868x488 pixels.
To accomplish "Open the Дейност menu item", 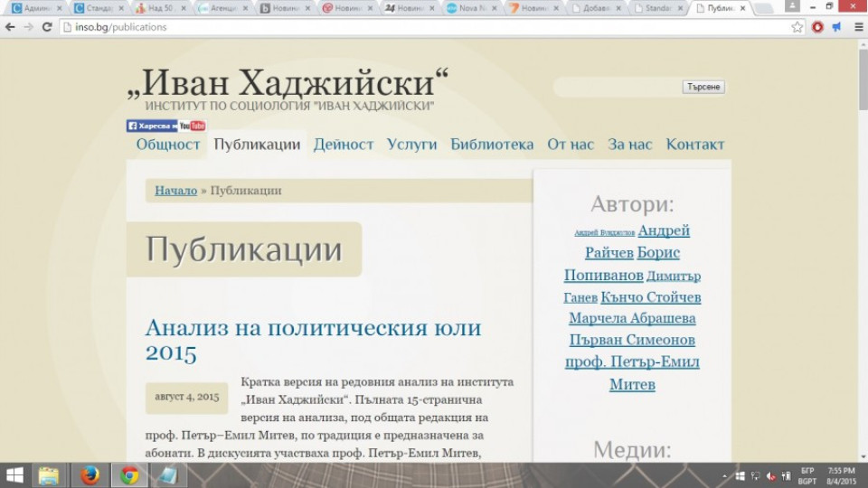I will pyautogui.click(x=344, y=145).
